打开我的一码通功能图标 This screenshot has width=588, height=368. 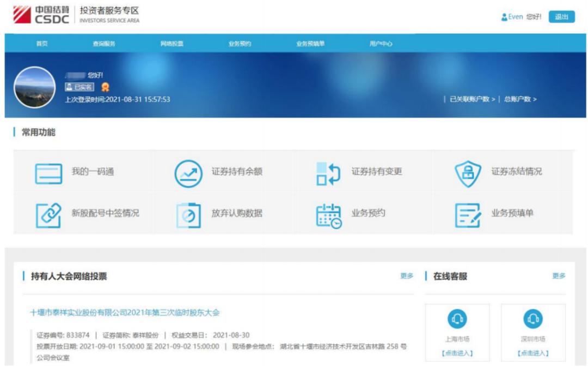point(48,172)
